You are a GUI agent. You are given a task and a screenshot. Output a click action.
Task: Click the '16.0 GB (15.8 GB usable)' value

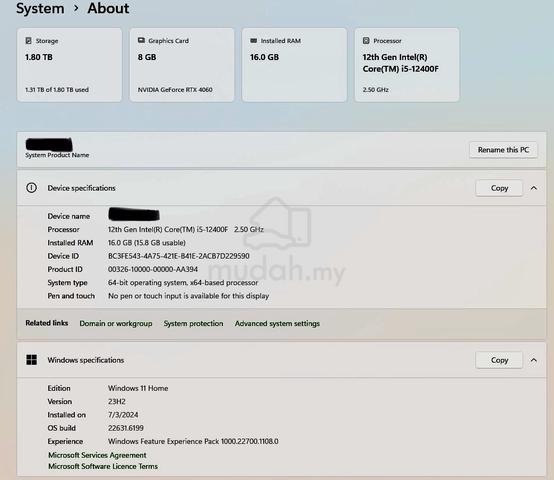coord(147,243)
